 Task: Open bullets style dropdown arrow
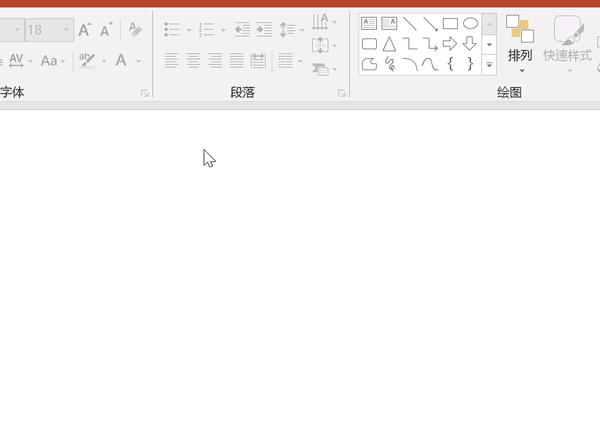click(189, 30)
